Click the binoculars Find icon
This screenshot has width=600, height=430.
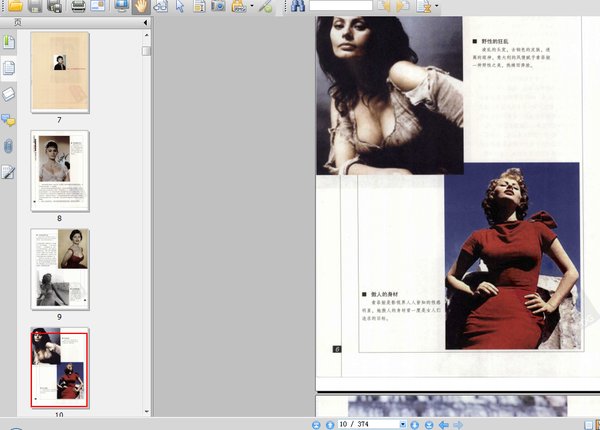point(298,7)
